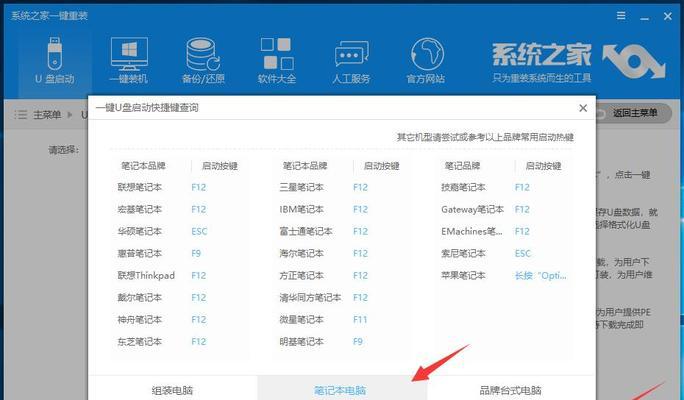Click third column 笔记品牌 header

point(462,166)
